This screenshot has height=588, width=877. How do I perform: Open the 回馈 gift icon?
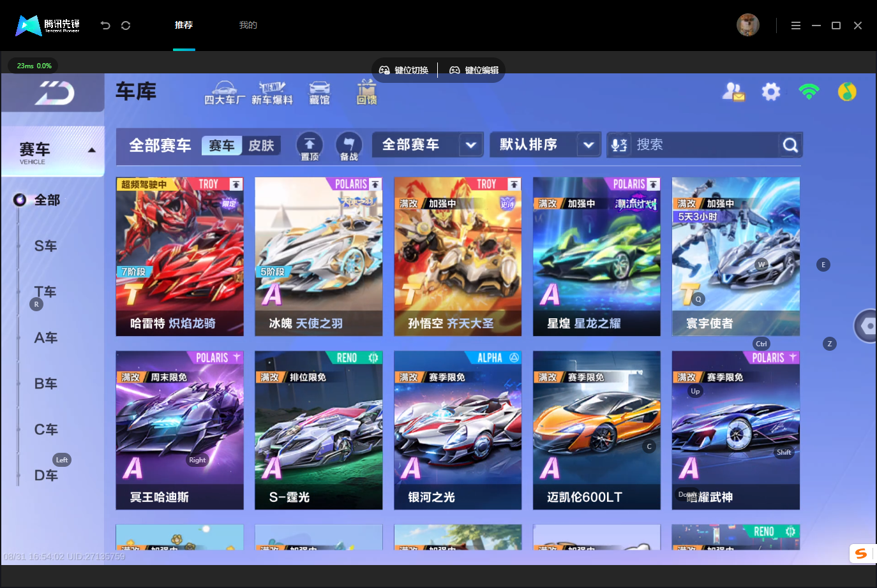click(x=366, y=92)
